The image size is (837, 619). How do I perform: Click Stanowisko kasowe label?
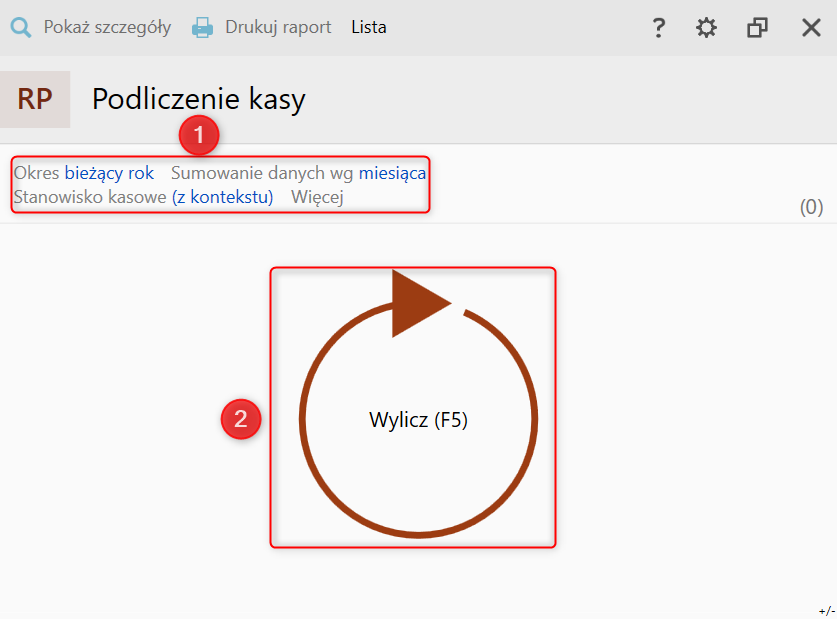[90, 197]
